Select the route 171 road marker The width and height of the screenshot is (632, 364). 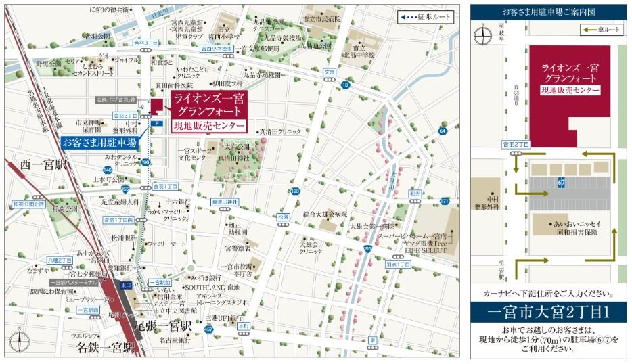[444, 201]
